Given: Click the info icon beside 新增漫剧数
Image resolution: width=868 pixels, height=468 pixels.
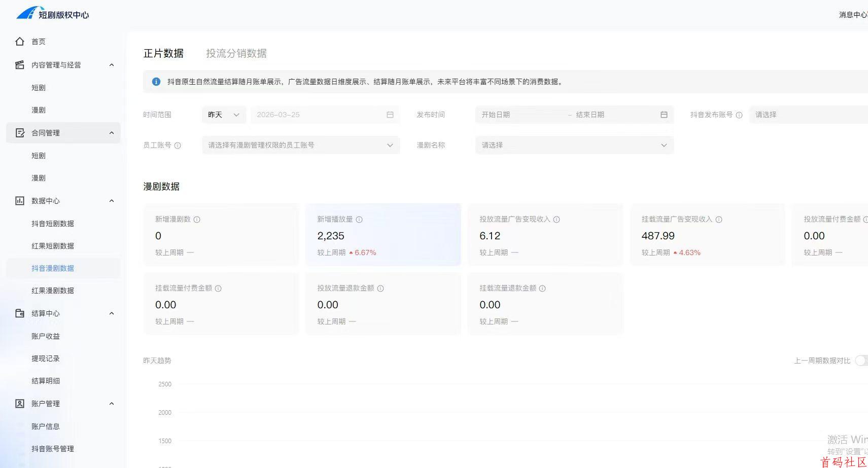Looking at the screenshot, I should point(197,220).
